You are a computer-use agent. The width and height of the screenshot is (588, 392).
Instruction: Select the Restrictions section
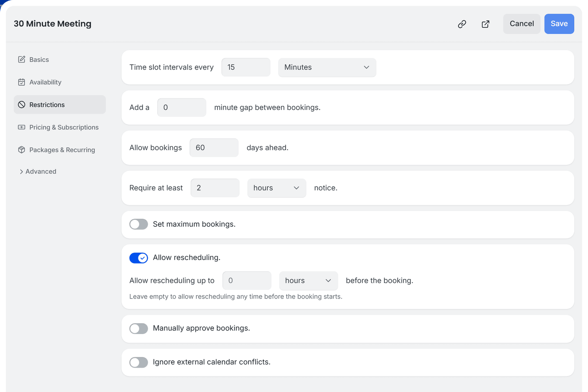(60, 104)
